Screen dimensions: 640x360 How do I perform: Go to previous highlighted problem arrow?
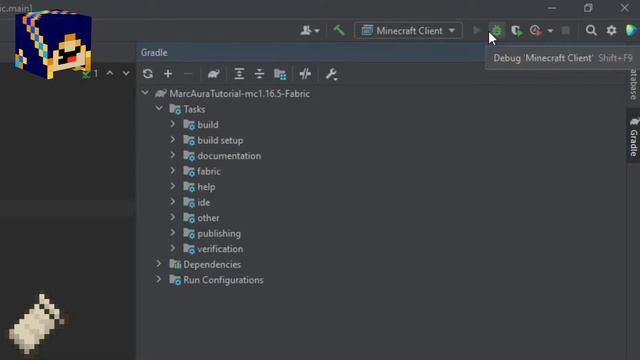[x=110, y=73]
